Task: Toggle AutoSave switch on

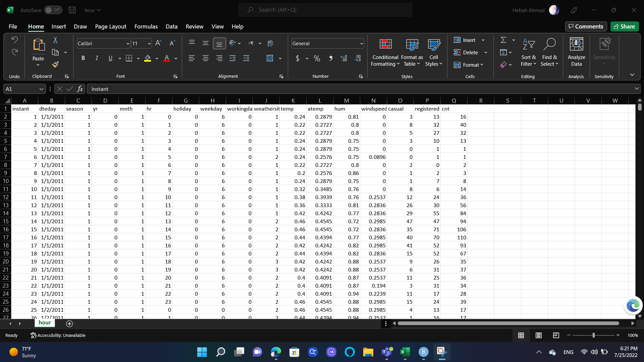Action: [53, 10]
